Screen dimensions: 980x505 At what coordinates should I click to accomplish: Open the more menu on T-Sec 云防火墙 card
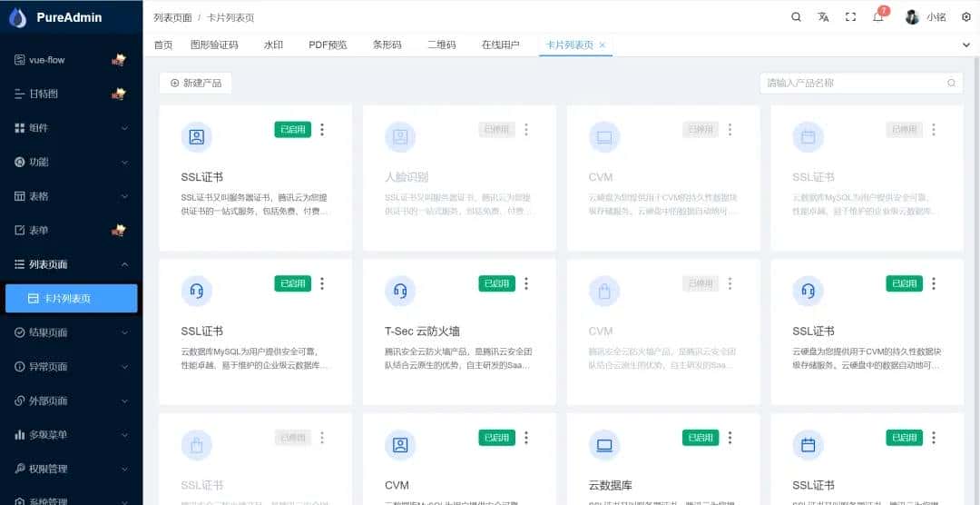526,283
